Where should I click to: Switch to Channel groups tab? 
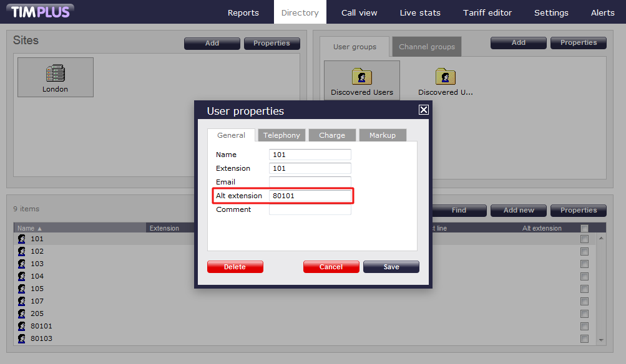pyautogui.click(x=427, y=47)
